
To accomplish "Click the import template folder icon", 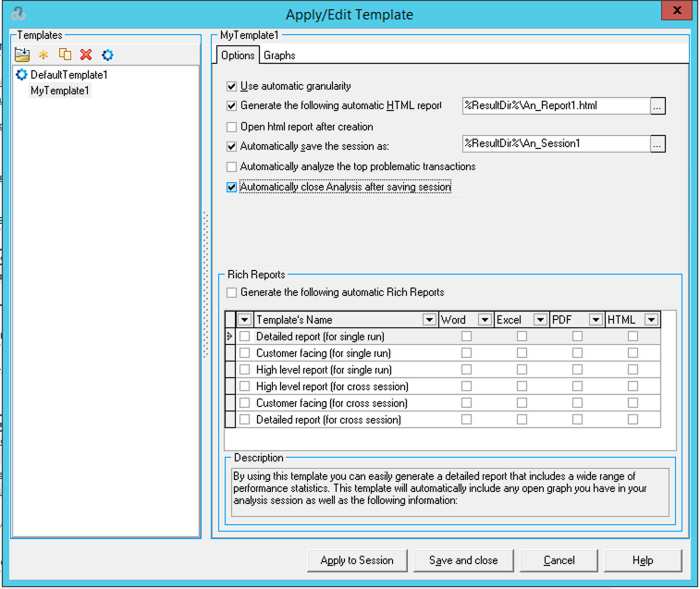I will coord(22,55).
